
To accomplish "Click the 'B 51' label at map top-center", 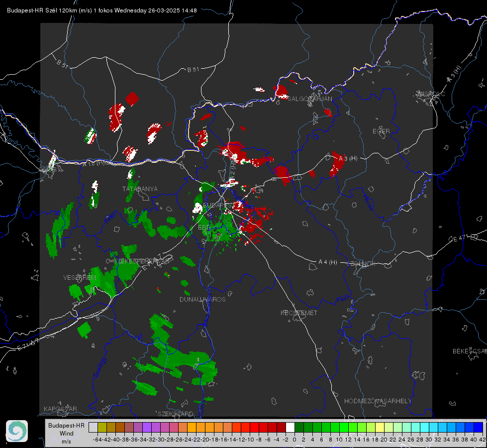I will [x=193, y=70].
